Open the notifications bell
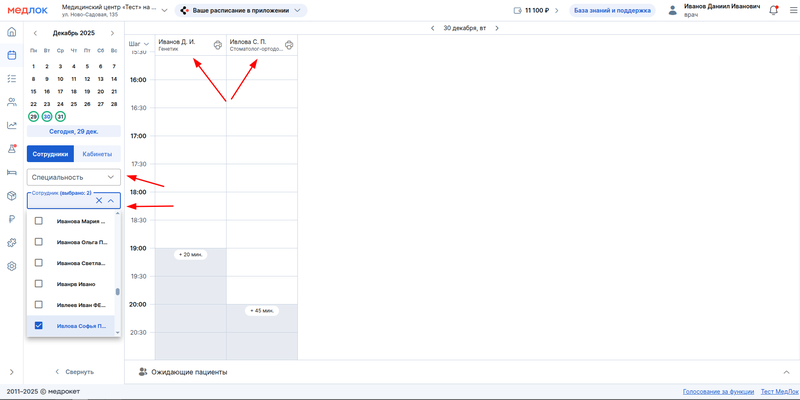 [x=772, y=9]
